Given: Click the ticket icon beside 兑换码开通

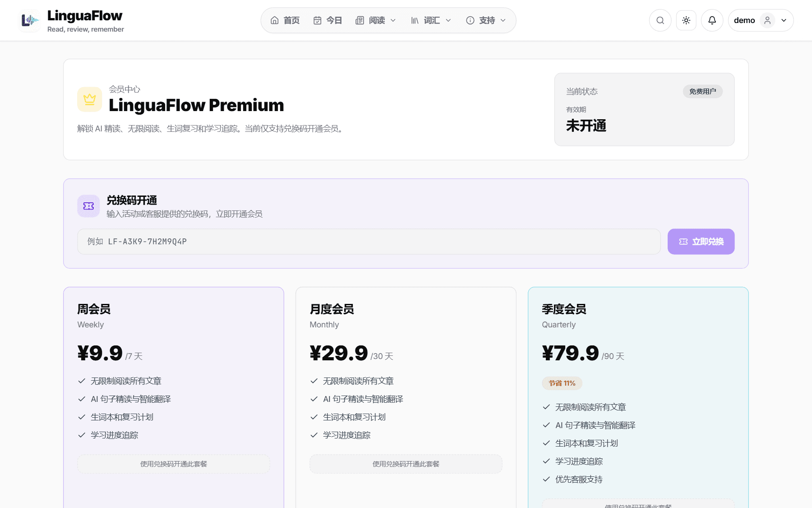Looking at the screenshot, I should (x=88, y=206).
